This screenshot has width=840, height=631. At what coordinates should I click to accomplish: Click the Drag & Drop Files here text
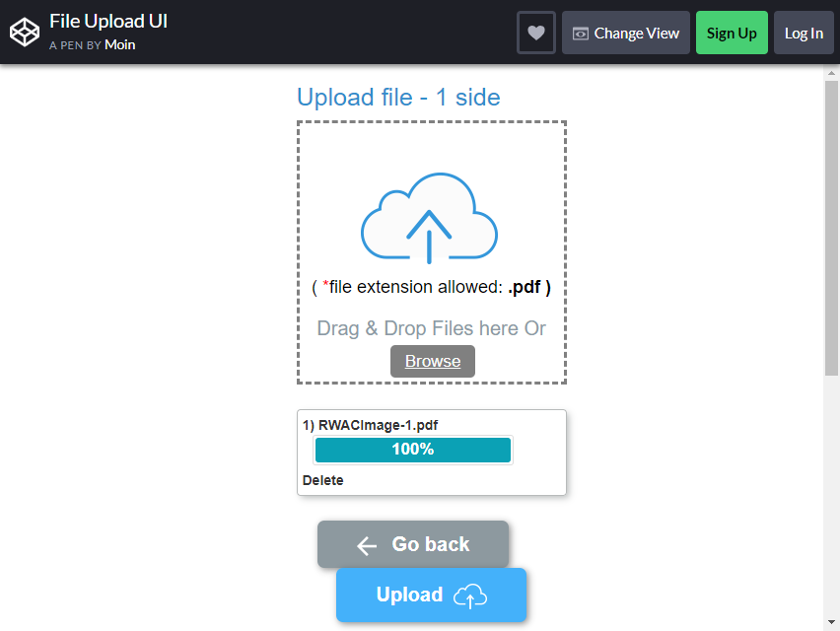click(431, 328)
